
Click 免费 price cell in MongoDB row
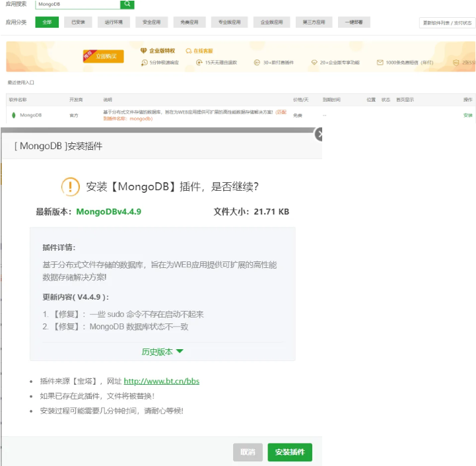[298, 116]
